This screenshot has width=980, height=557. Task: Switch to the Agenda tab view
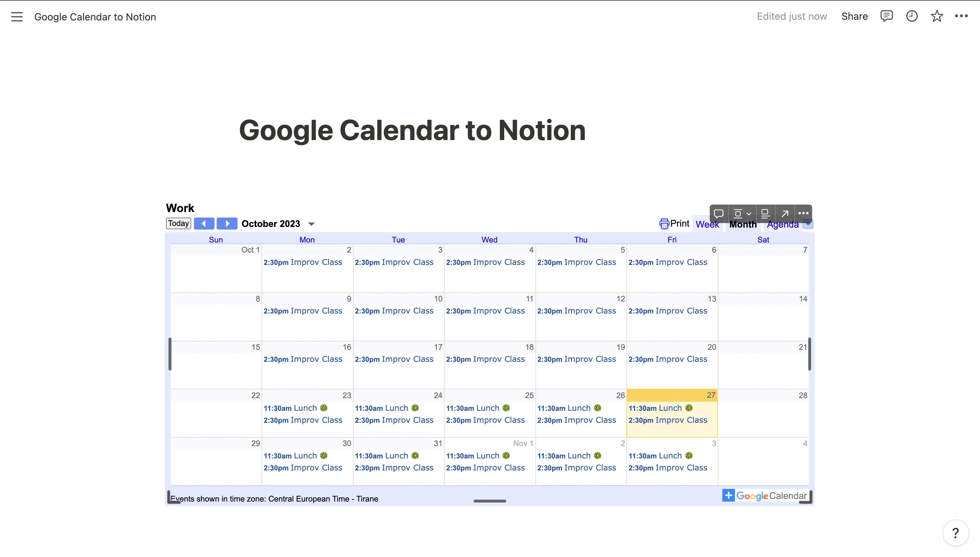(x=782, y=224)
